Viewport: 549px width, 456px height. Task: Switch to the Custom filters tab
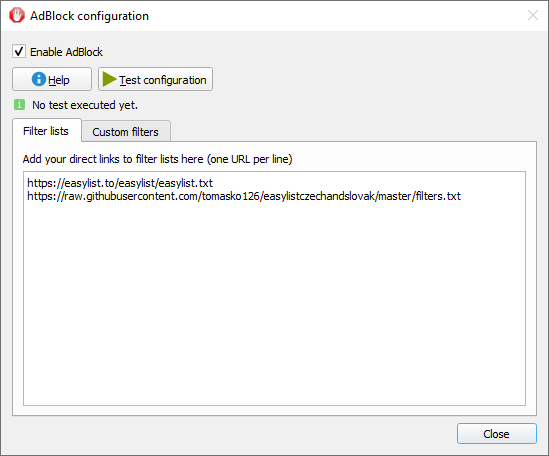pyautogui.click(x=126, y=132)
